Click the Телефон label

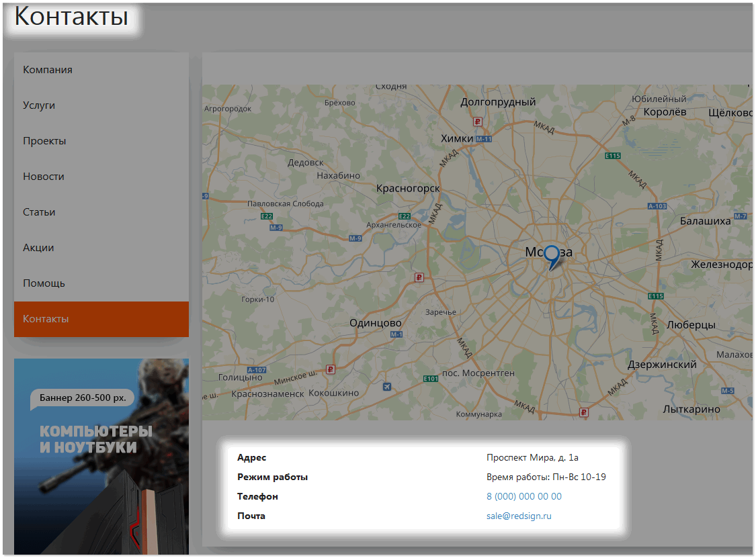pos(257,497)
